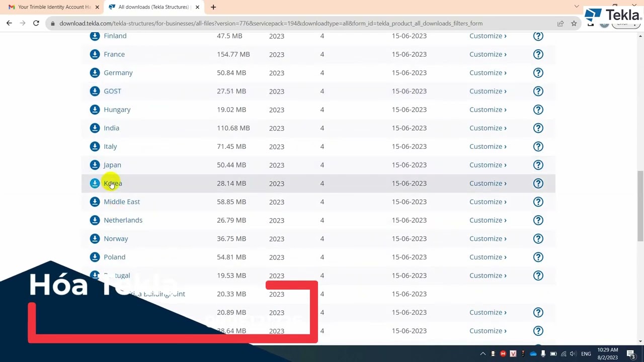644x362 pixels.
Task: Open help icon for France row
Action: [538, 54]
